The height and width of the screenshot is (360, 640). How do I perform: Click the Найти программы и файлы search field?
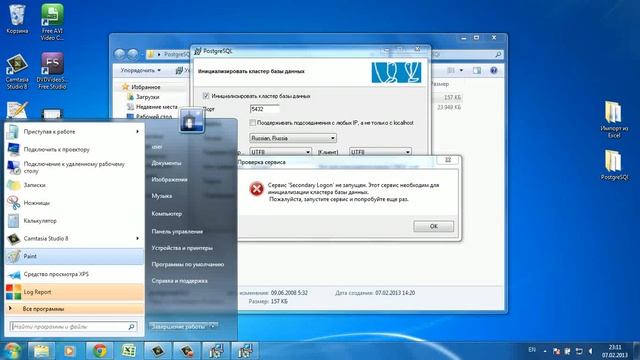point(73,327)
